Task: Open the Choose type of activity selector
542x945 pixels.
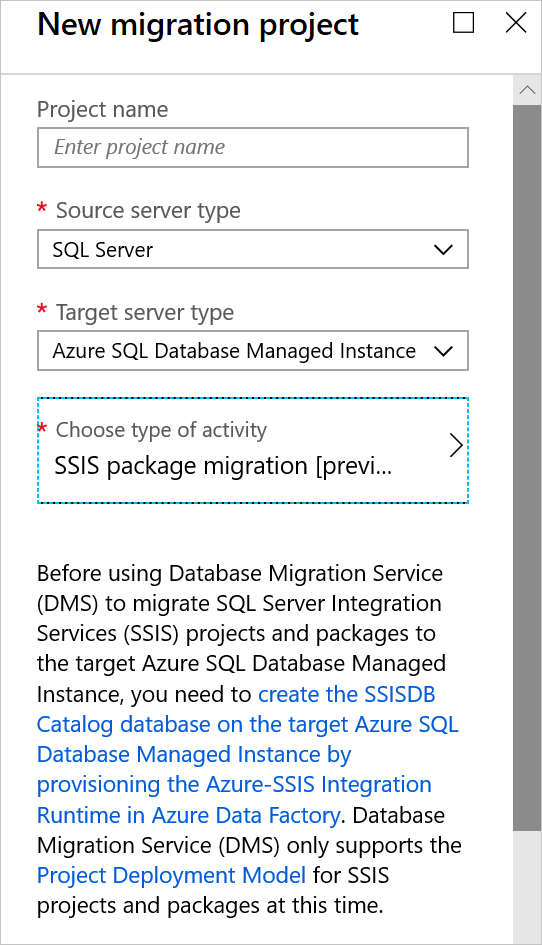Action: [253, 450]
